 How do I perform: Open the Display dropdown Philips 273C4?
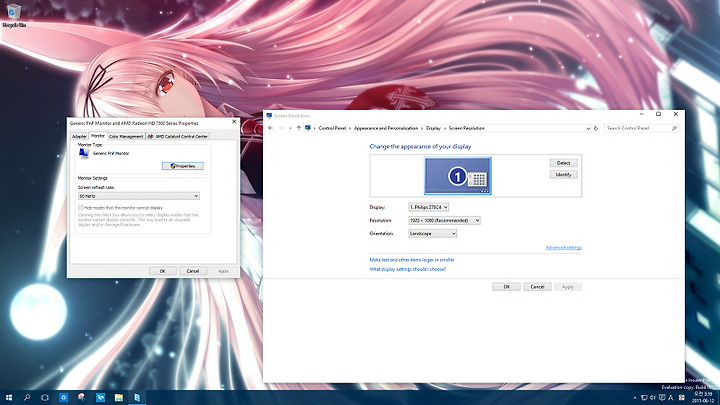point(428,207)
